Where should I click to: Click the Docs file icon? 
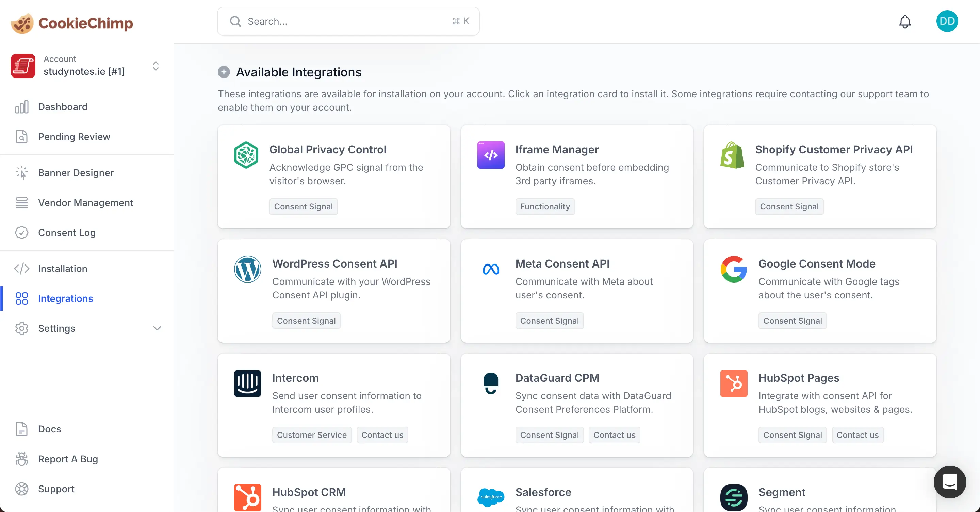click(22, 429)
